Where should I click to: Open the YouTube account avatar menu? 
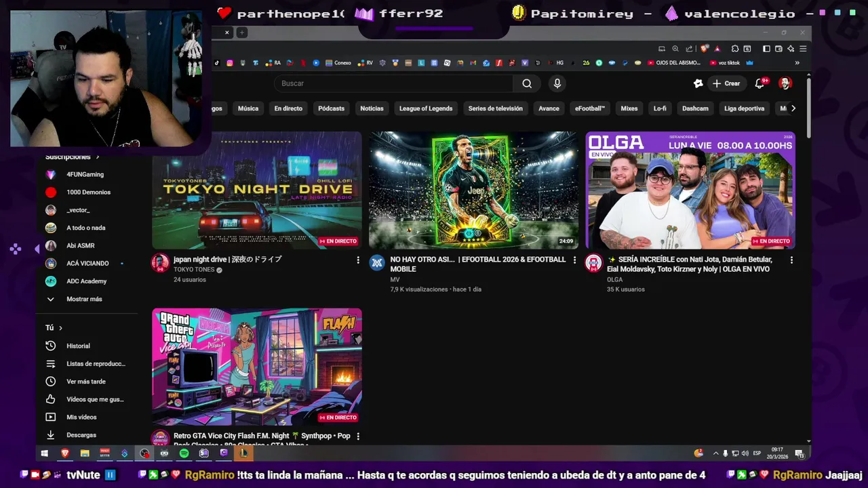[x=785, y=83]
